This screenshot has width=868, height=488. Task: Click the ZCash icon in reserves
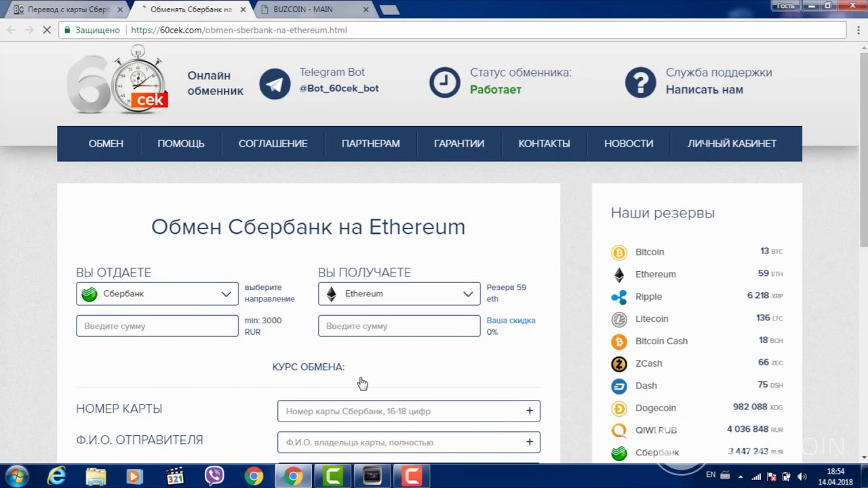(619, 364)
